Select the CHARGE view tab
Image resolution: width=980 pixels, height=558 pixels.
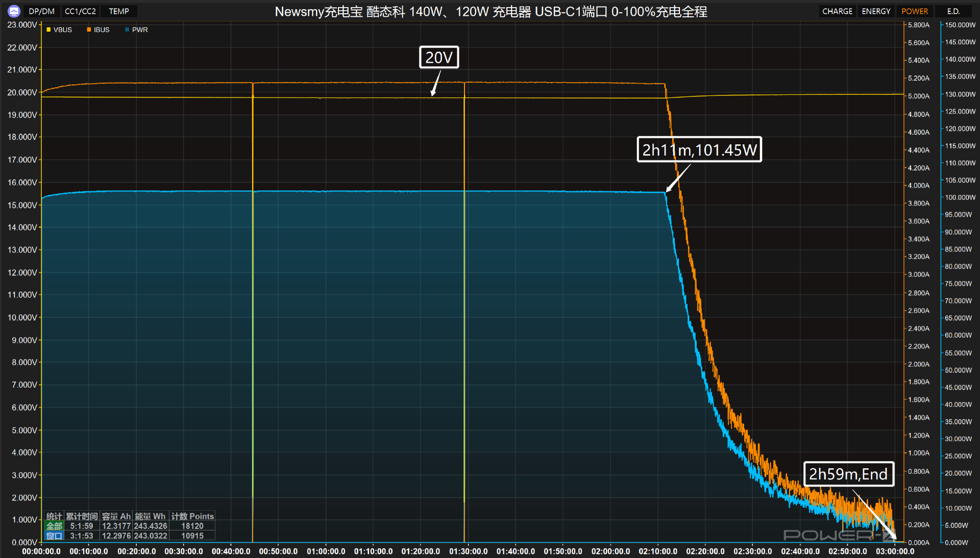pyautogui.click(x=837, y=11)
